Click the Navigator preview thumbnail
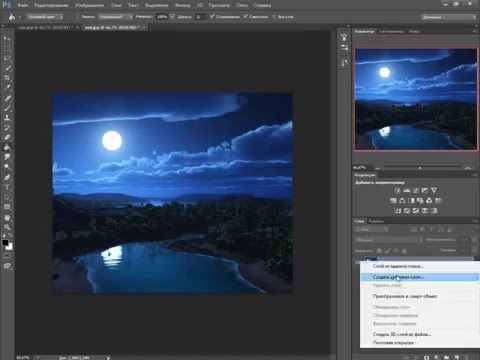 tap(416, 99)
